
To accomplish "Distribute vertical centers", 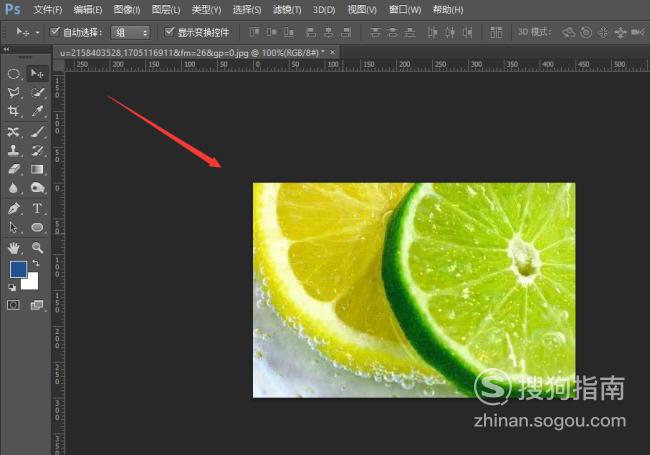I will (x=392, y=32).
